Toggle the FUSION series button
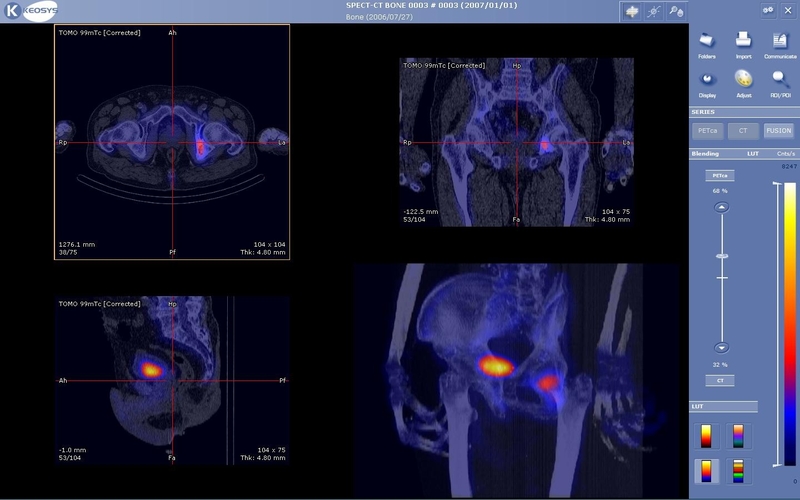The image size is (800, 500). (x=778, y=131)
